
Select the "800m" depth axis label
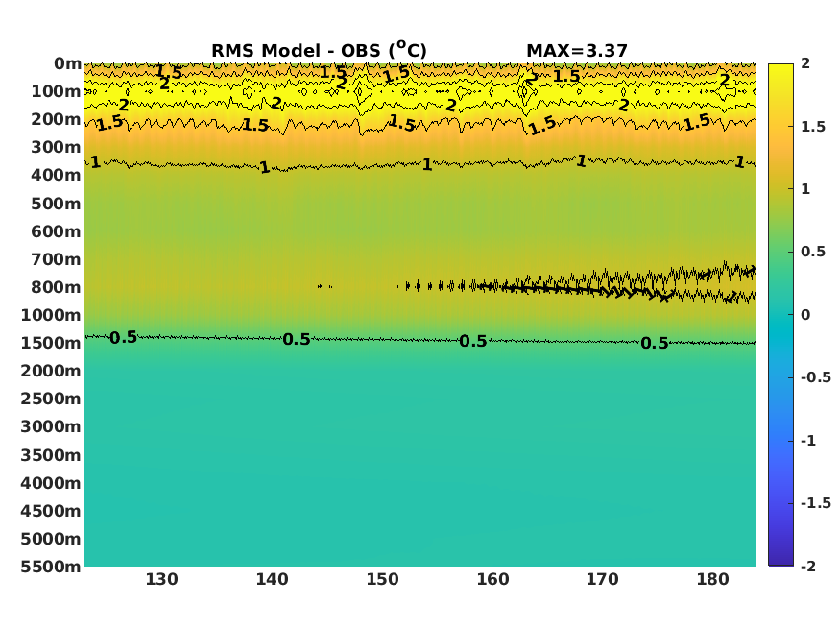click(57, 287)
